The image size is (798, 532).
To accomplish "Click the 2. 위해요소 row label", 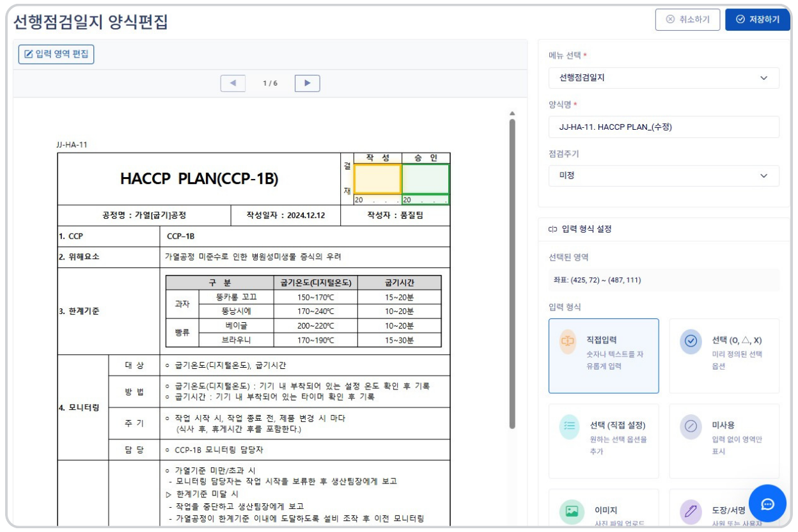I will coord(79,257).
